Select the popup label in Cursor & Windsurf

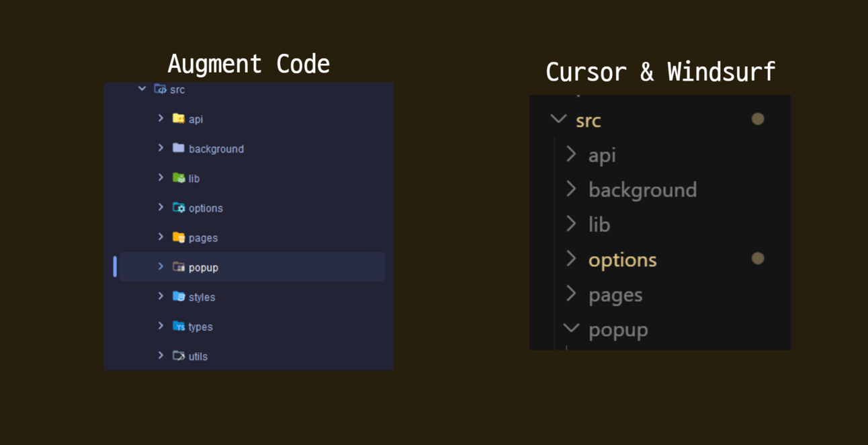click(x=618, y=331)
